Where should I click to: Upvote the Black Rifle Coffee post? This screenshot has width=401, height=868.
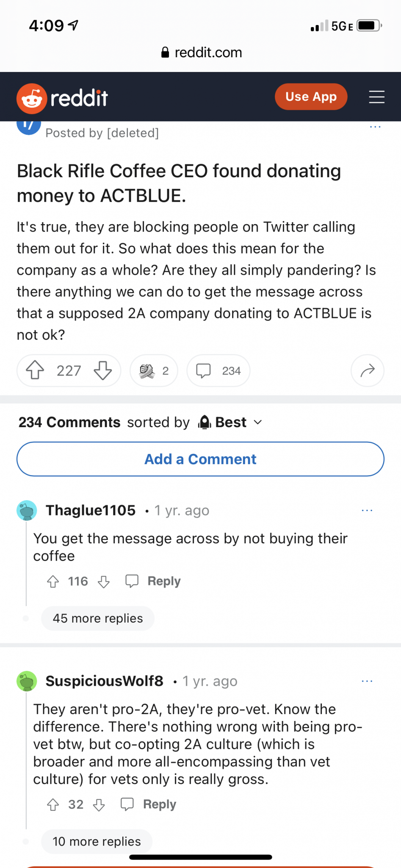tap(35, 370)
